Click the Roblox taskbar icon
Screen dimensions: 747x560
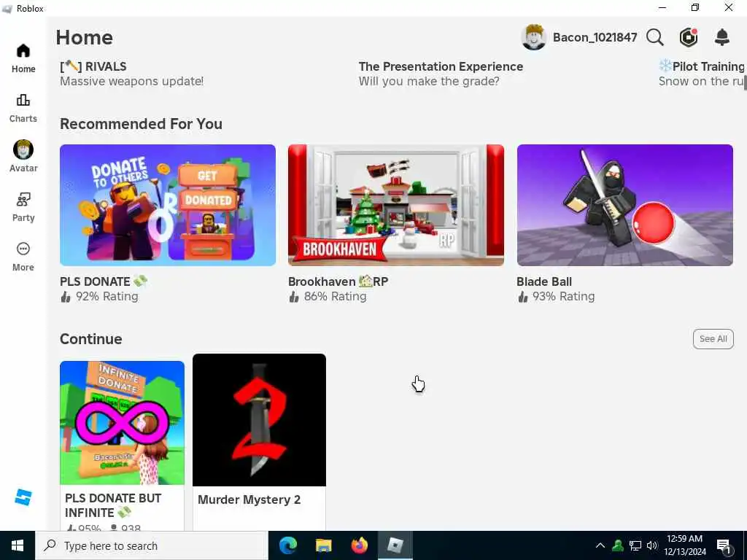point(395,545)
